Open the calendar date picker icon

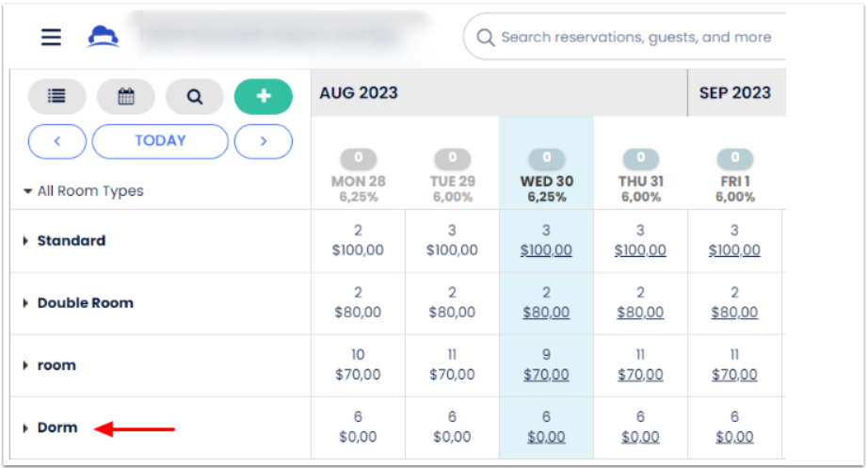point(126,96)
